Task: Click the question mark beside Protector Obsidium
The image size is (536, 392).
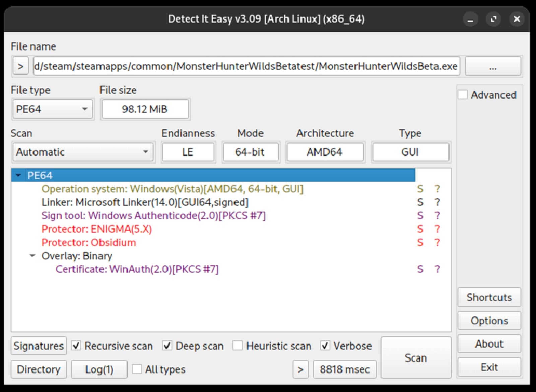Action: click(x=437, y=243)
